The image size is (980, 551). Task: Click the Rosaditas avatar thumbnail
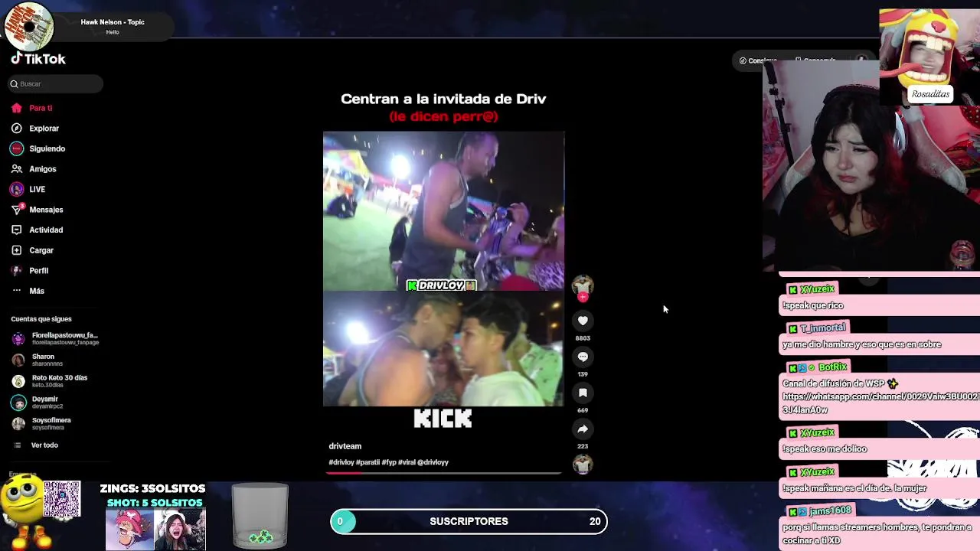(929, 57)
